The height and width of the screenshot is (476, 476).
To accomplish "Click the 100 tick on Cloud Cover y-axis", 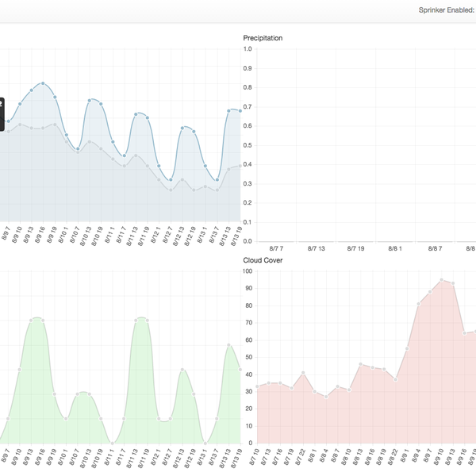I will [x=246, y=271].
